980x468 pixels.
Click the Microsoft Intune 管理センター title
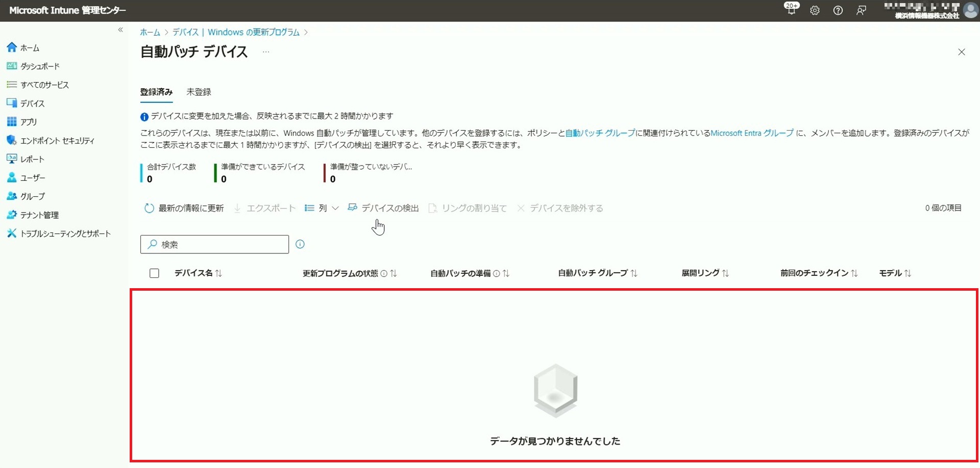tap(67, 10)
